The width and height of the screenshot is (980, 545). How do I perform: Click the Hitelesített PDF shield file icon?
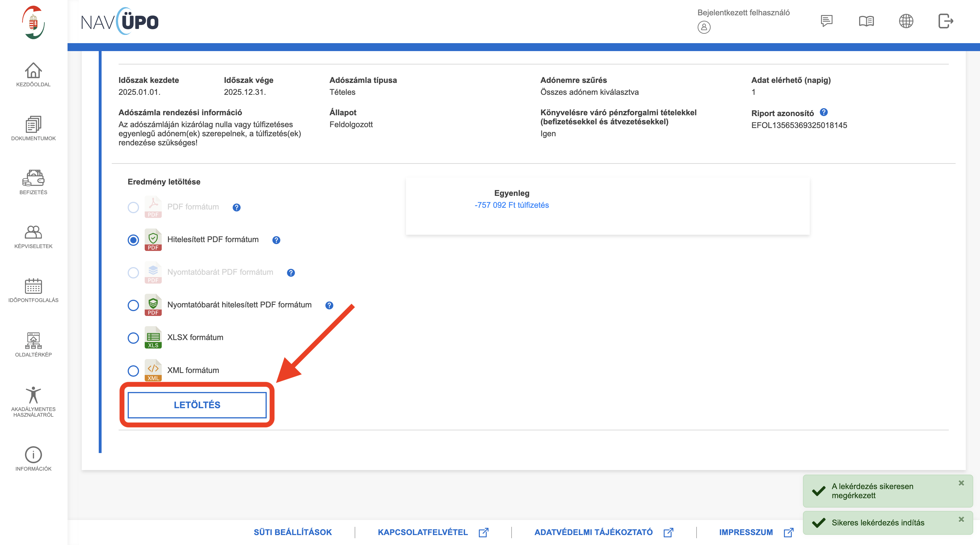point(153,240)
